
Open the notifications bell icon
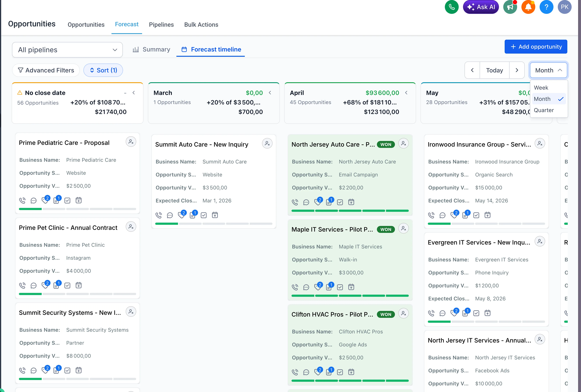click(528, 7)
